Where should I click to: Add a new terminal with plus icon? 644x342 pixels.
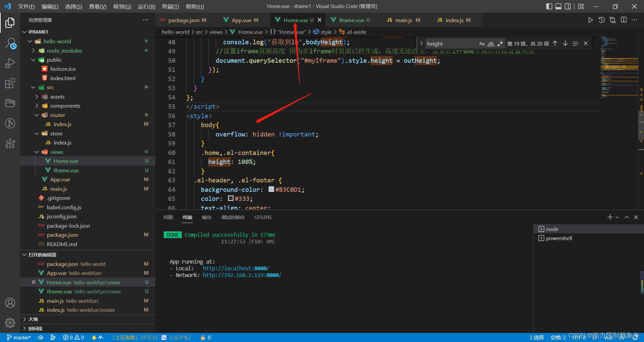[x=610, y=217]
